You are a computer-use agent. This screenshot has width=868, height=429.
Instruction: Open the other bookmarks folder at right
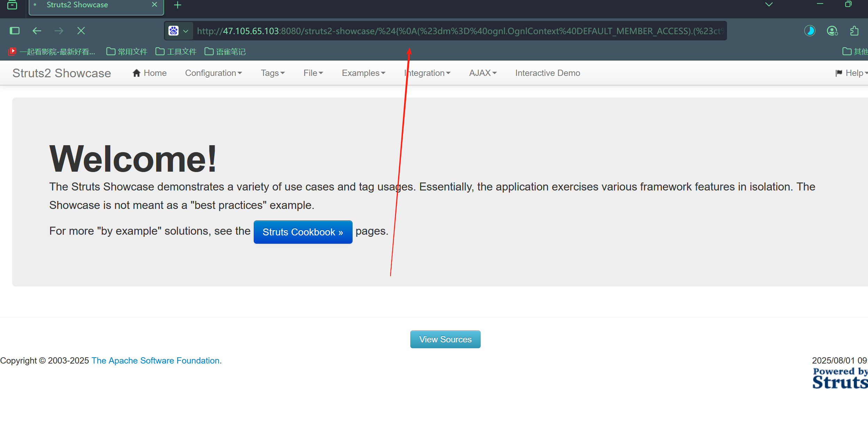[855, 52]
